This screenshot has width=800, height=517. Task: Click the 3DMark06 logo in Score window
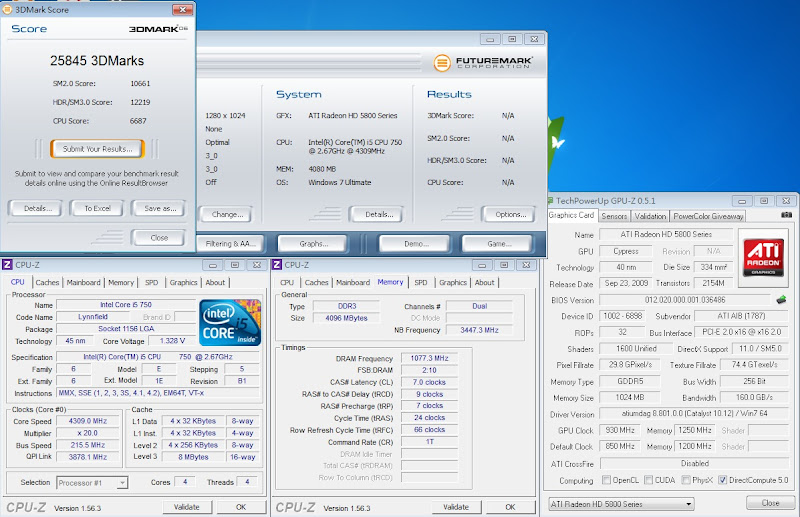158,29
